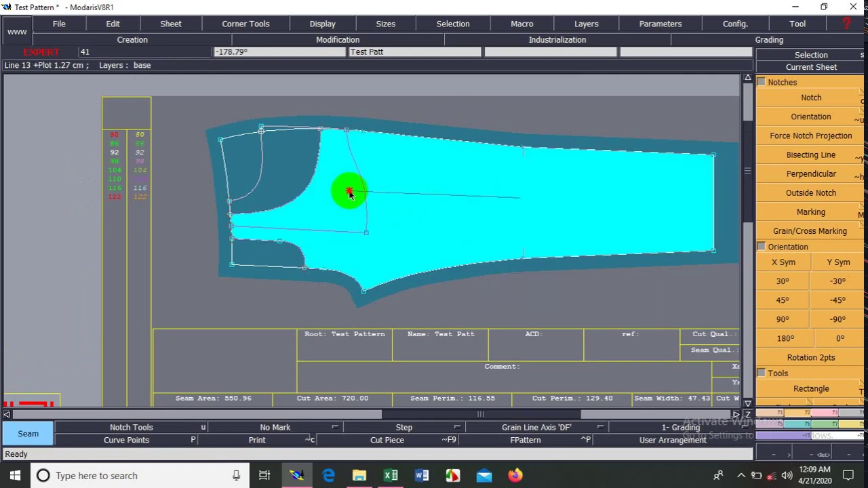Click the Grain/Cross Marking button
Screen dimensions: 868x488
point(811,231)
